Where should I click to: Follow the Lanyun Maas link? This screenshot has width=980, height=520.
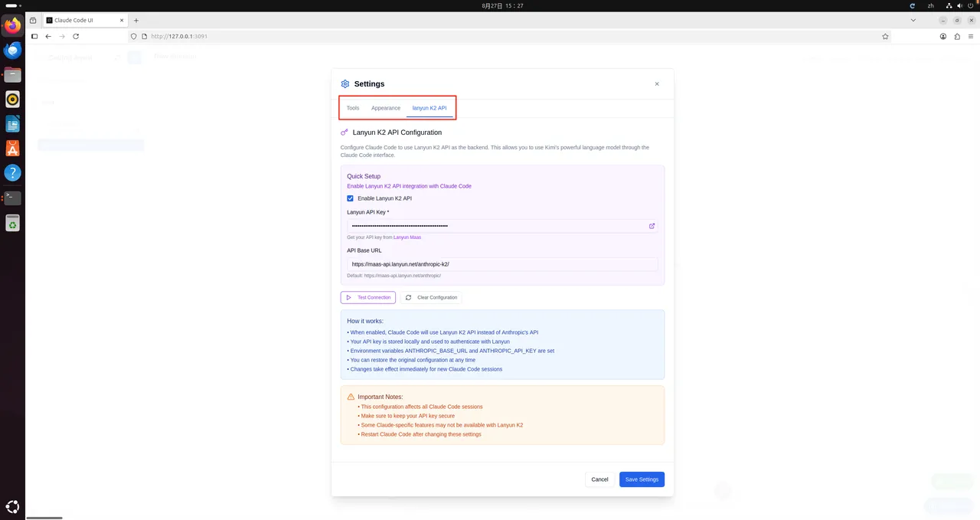407,237
